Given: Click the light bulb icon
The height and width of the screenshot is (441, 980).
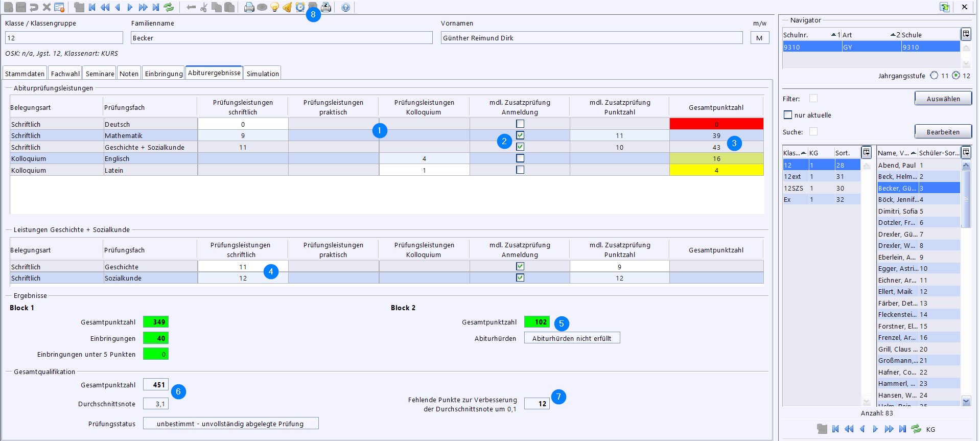Looking at the screenshot, I should click(x=274, y=7).
